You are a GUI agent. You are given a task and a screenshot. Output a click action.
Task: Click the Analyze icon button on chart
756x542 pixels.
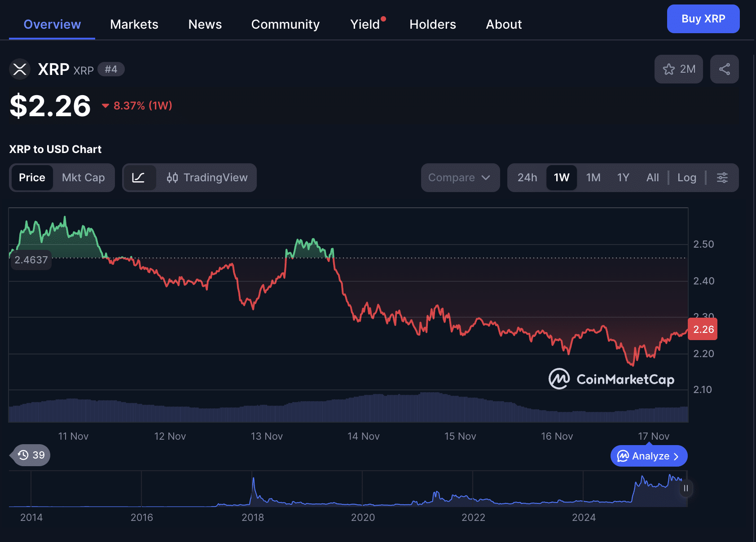(x=648, y=456)
